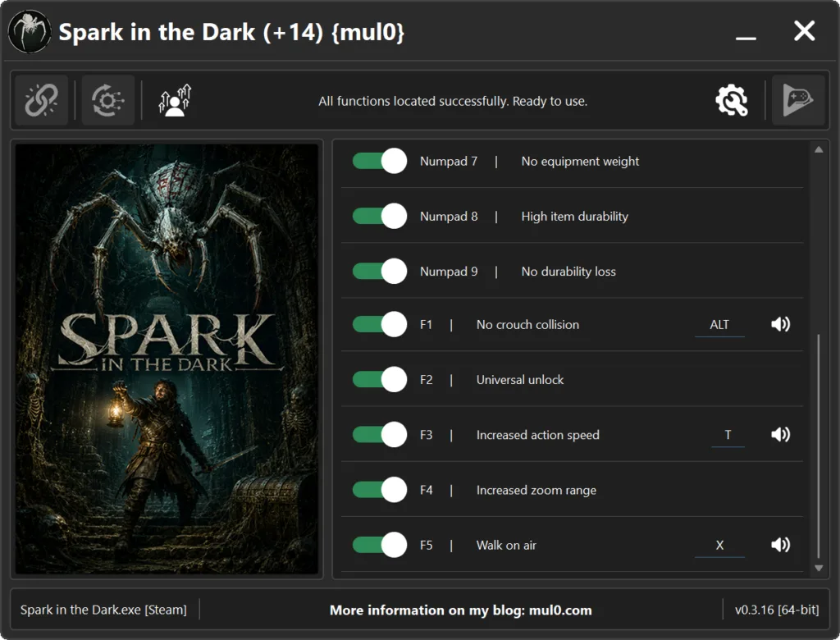Click scrollbar down arrow
Image resolution: width=840 pixels, height=640 pixels.
pos(819,568)
